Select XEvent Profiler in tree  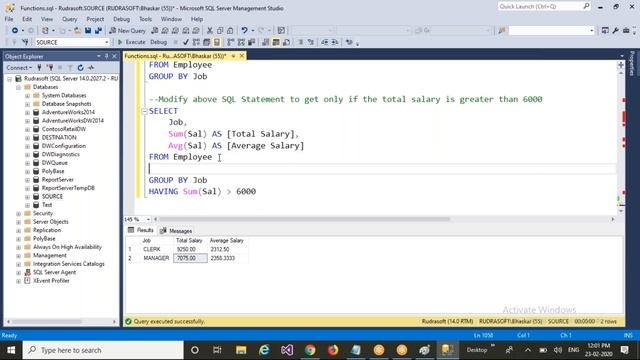click(x=51, y=281)
